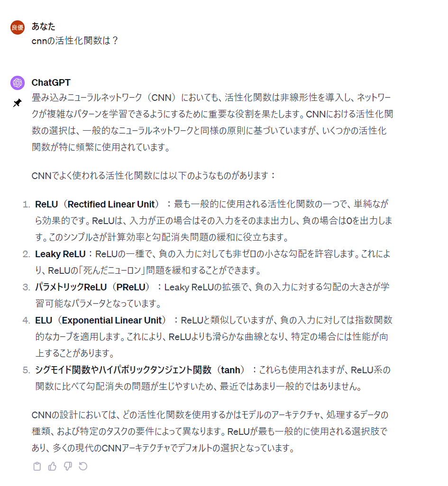Image resolution: width=448 pixels, height=486 pixels.
Task: Click the ReLU (Rectified Linear Unit) heading
Action: pos(97,204)
